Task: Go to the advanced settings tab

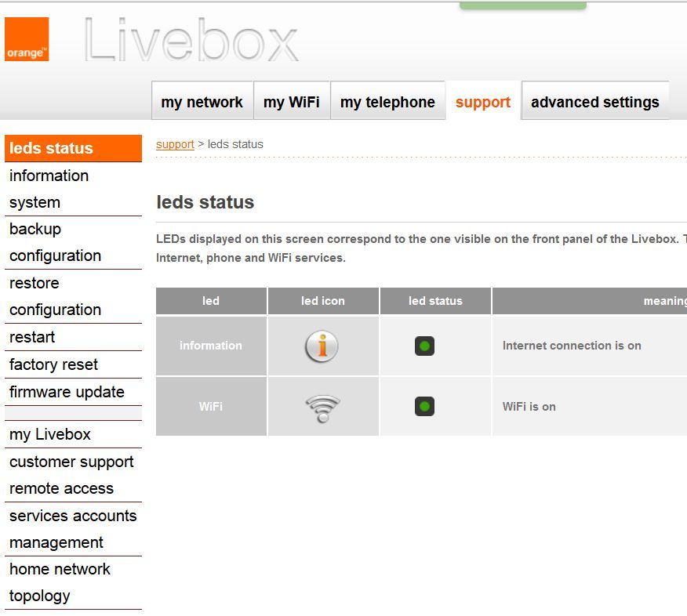Action: point(595,101)
